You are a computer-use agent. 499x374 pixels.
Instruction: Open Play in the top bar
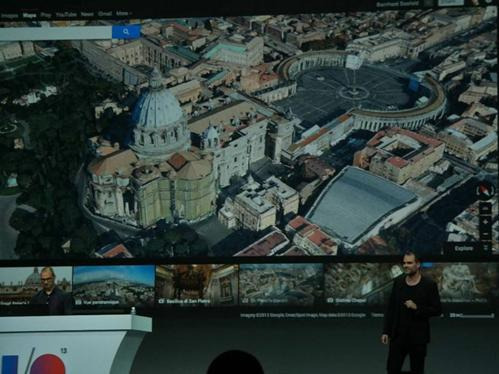pyautogui.click(x=46, y=15)
